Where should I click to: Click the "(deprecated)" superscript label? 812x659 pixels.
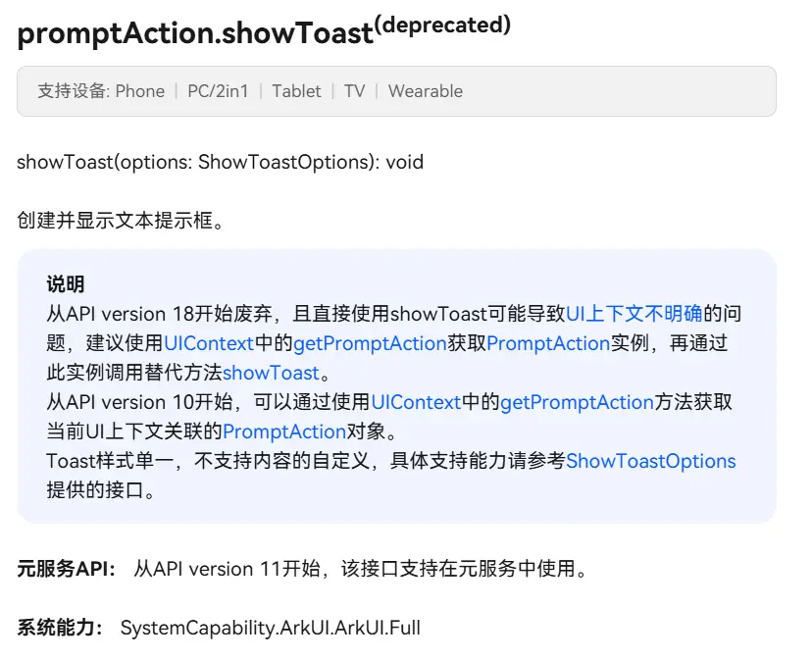[x=443, y=25]
